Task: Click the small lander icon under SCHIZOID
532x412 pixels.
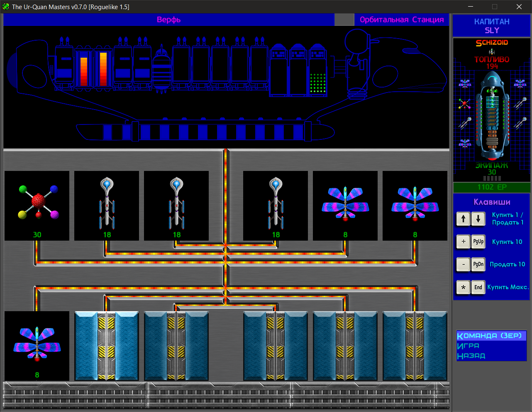Action: 492,51
